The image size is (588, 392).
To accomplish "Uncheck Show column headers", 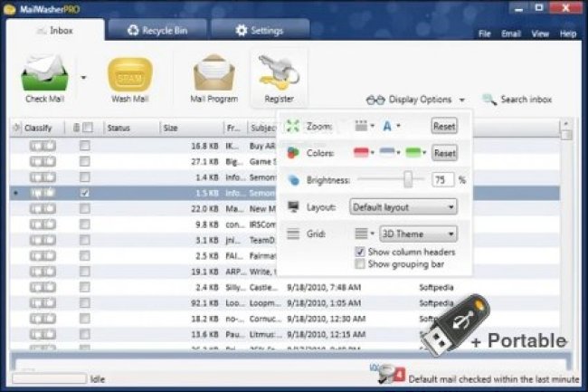I will (360, 252).
